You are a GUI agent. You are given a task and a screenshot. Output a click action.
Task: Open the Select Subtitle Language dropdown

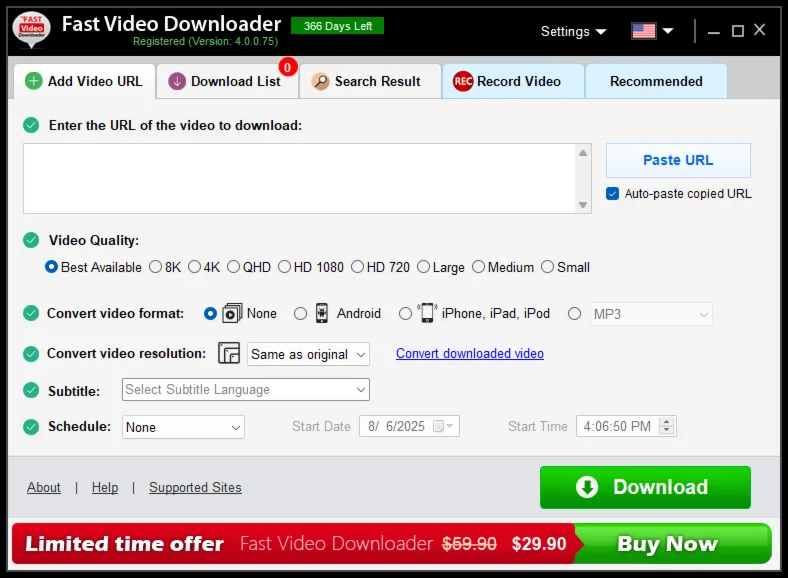pos(246,390)
